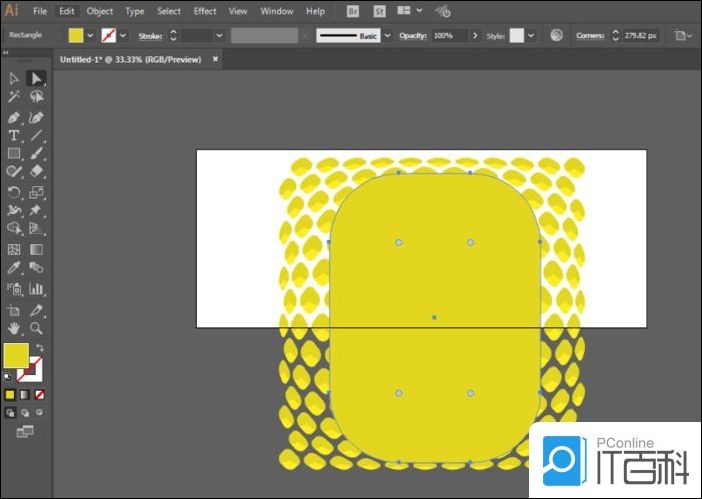
Task: Select the Rotate tool
Action: (14, 192)
